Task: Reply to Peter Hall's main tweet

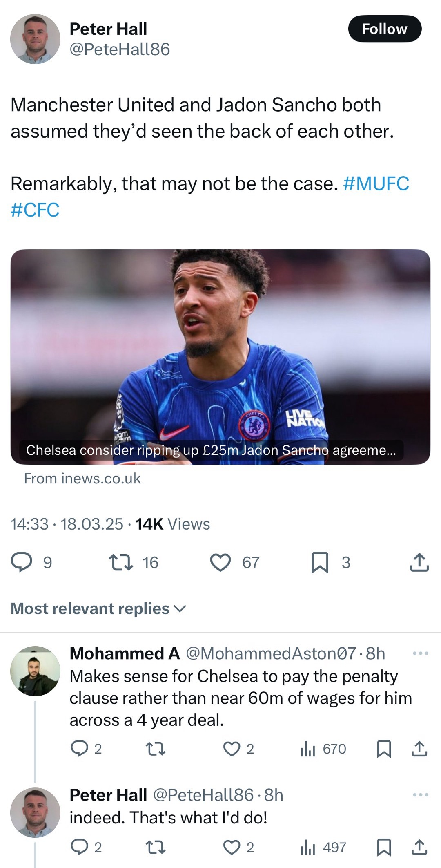Action: click(21, 562)
